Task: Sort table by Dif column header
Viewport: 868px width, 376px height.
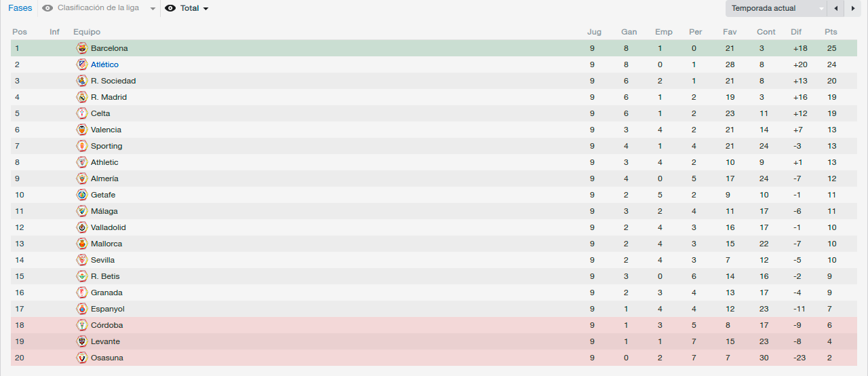Action: coord(796,32)
